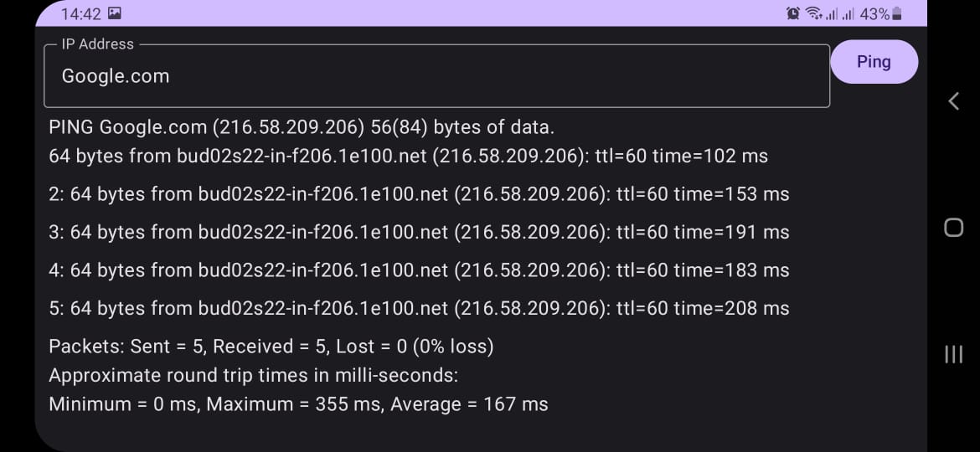This screenshot has width=980, height=452.
Task: Tap reply line 5 with time=208 ms
Action: tap(419, 308)
